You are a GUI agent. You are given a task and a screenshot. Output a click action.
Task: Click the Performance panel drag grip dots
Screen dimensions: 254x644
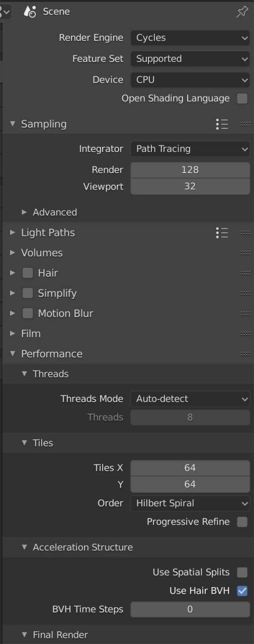tap(245, 354)
